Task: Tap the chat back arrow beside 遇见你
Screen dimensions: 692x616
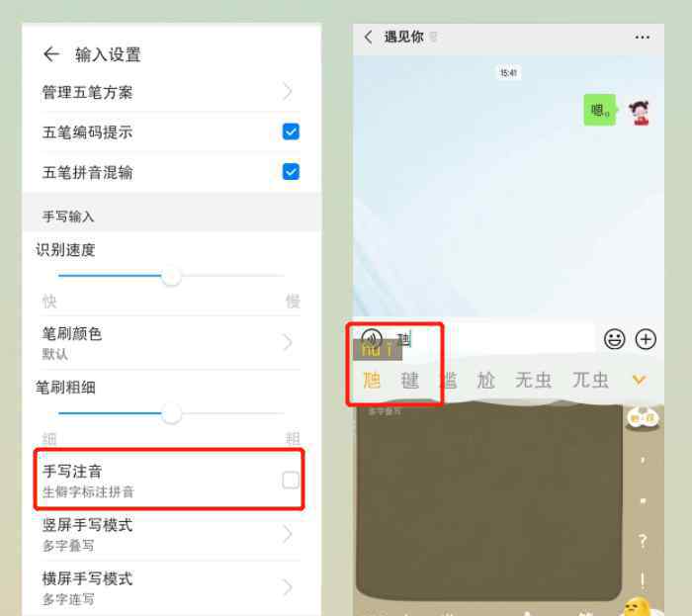Action: pos(368,37)
